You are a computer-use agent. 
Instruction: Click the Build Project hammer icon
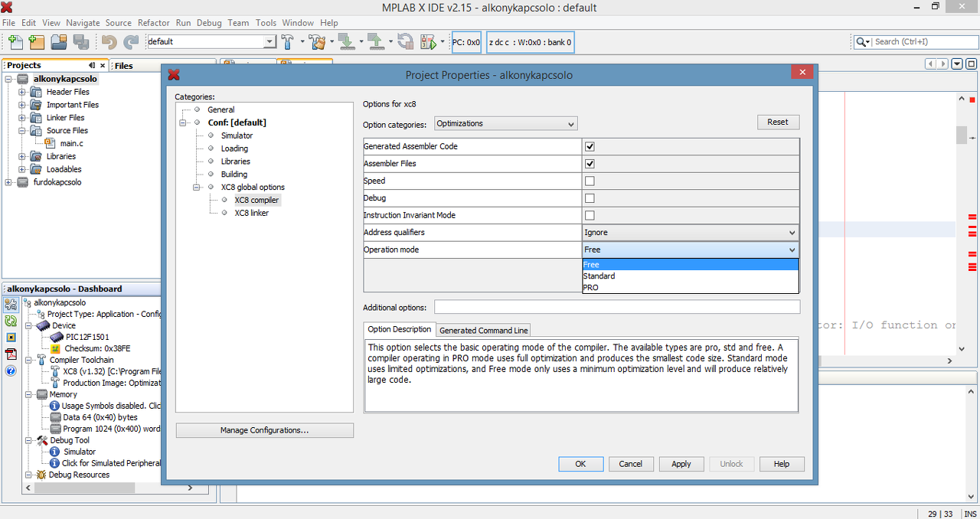[x=288, y=41]
